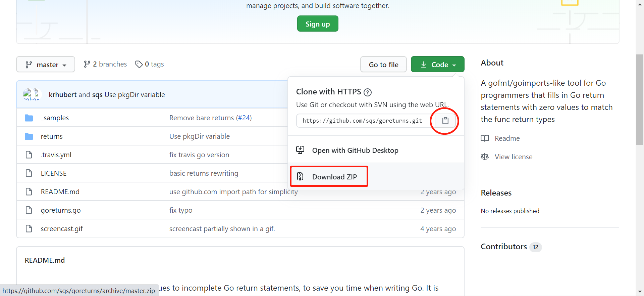Click the GitHub Desktop icon in clone menu
Image resolution: width=644 pixels, height=296 pixels.
pyautogui.click(x=300, y=150)
